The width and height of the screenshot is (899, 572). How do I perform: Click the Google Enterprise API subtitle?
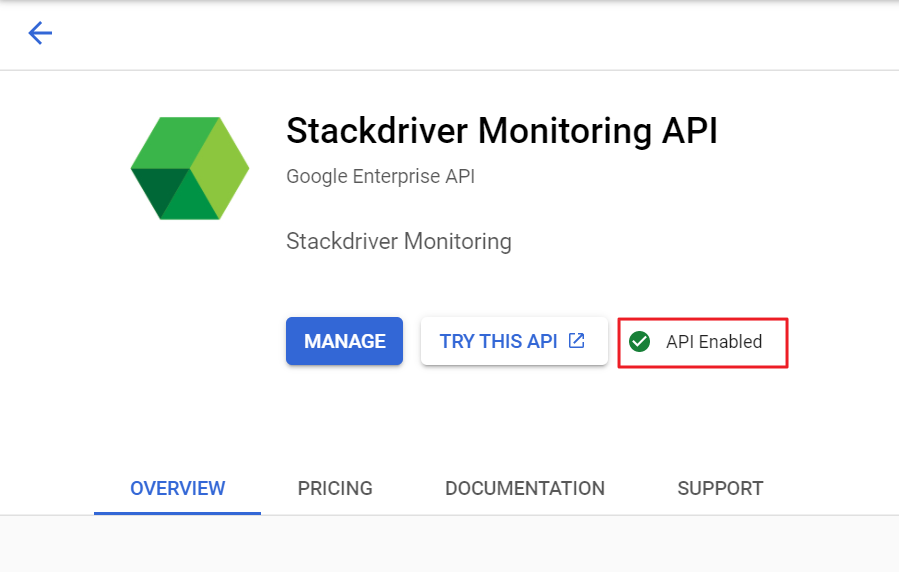(x=380, y=177)
